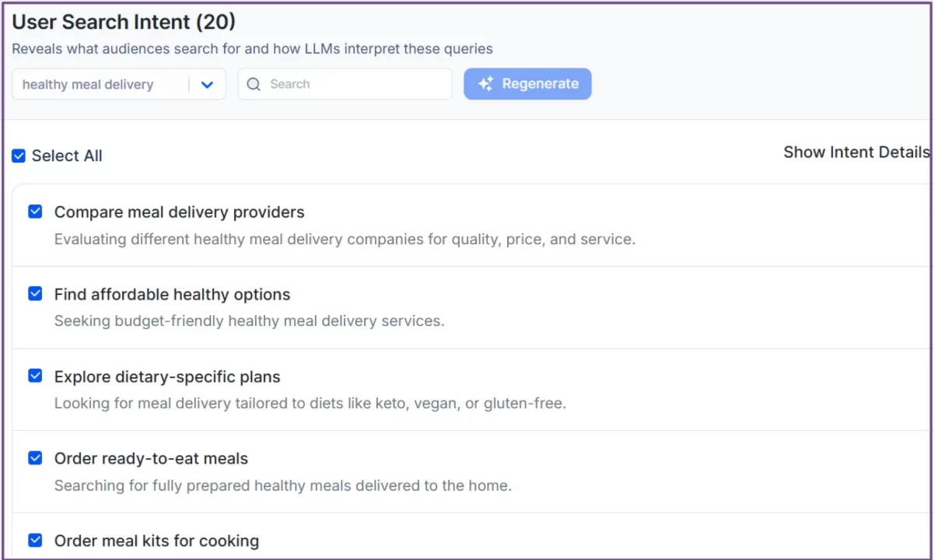
Task: Toggle the Select All checkbox
Action: [18, 156]
